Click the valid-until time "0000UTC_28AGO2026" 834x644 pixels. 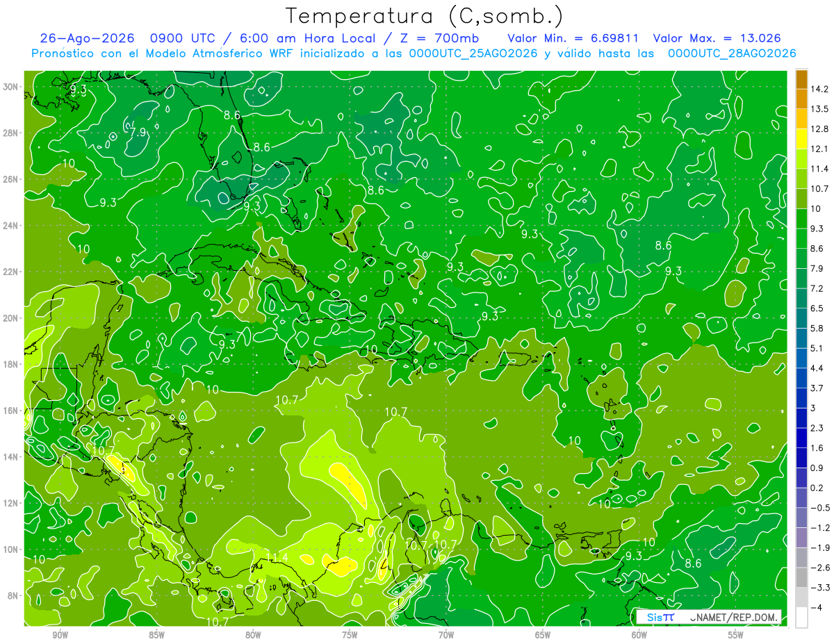point(731,53)
